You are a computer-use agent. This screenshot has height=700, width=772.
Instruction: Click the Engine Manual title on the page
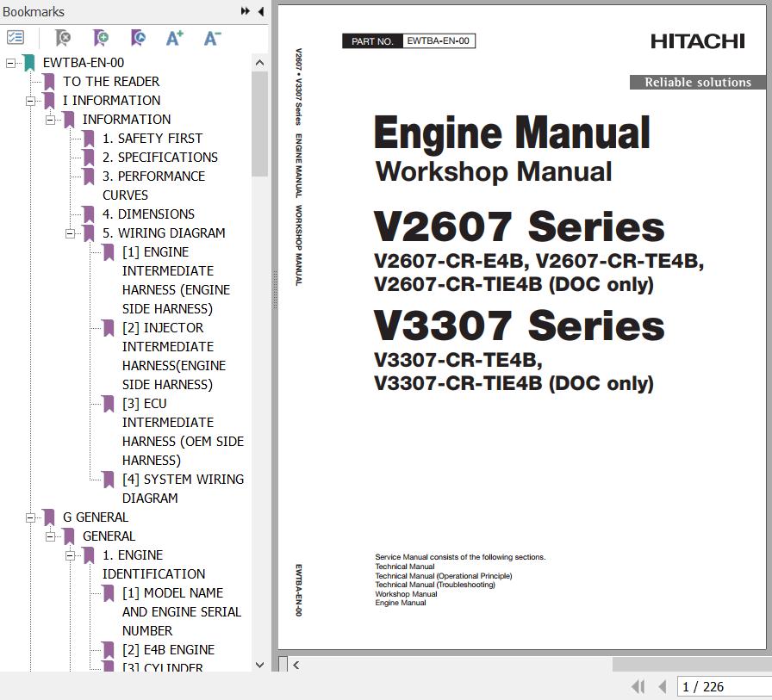(x=512, y=133)
